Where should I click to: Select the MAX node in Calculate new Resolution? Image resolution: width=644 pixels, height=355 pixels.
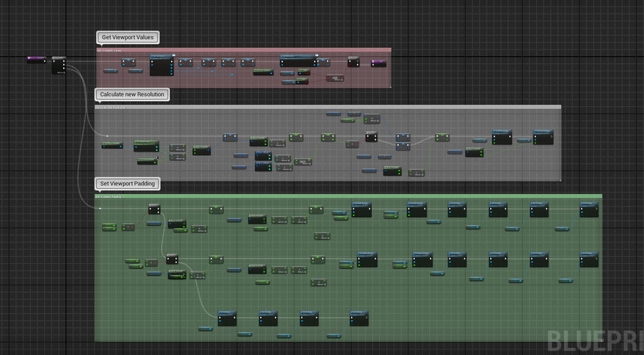pyautogui.click(x=303, y=162)
